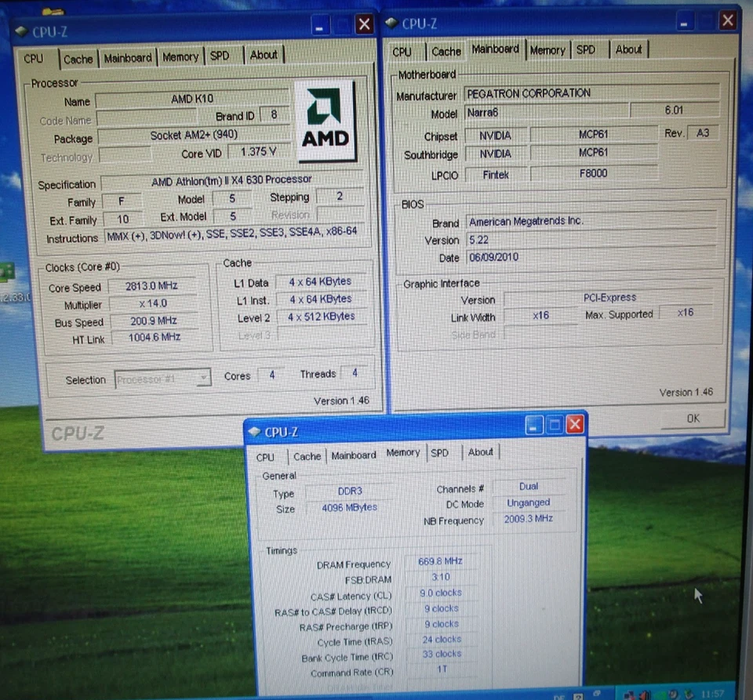Select the DRAM Frequency value field
The height and width of the screenshot is (700, 753).
pyautogui.click(x=439, y=561)
